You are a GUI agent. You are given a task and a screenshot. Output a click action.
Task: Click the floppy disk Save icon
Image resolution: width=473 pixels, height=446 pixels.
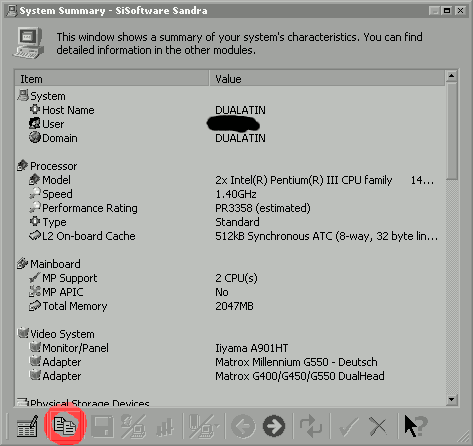pyautogui.click(x=102, y=426)
